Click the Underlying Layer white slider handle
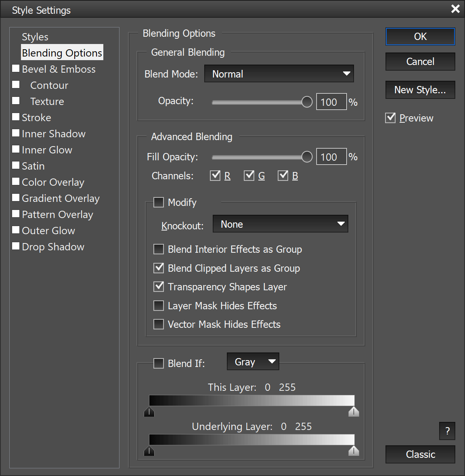This screenshot has height=476, width=465. pos(354,451)
